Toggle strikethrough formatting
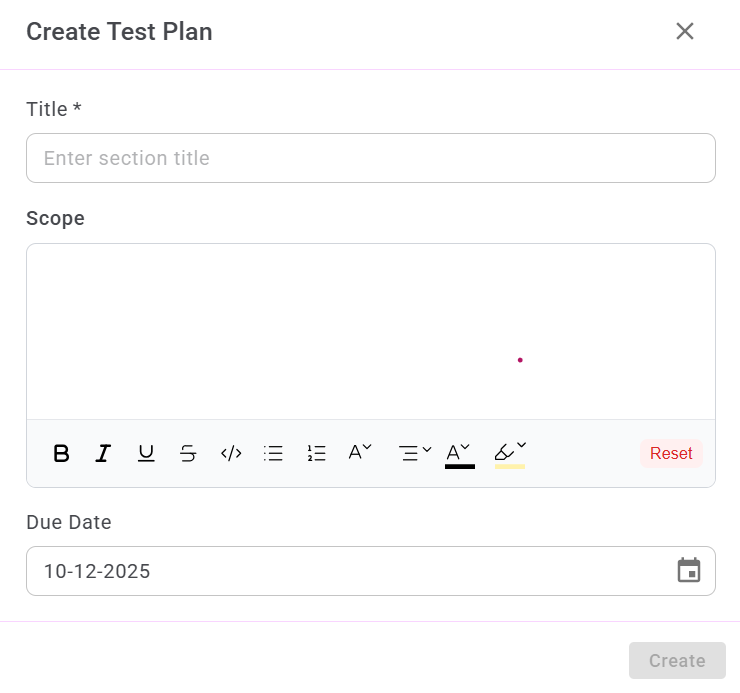 (x=188, y=454)
